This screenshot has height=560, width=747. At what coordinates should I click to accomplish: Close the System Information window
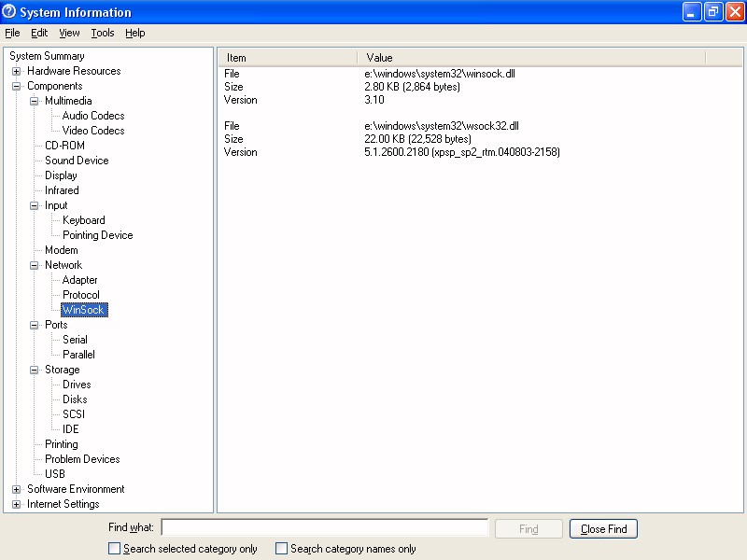pyautogui.click(x=735, y=12)
